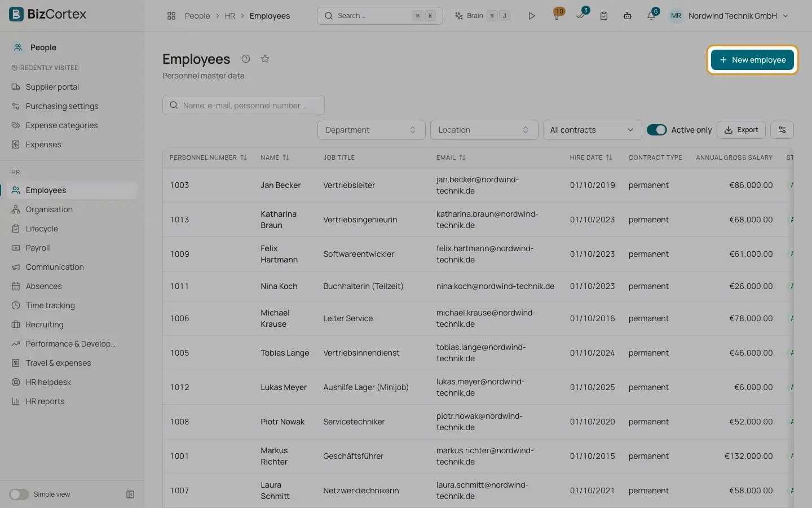This screenshot has width=812, height=508.
Task: Click the name, e-mail, personnel number search box
Action: coord(244,105)
